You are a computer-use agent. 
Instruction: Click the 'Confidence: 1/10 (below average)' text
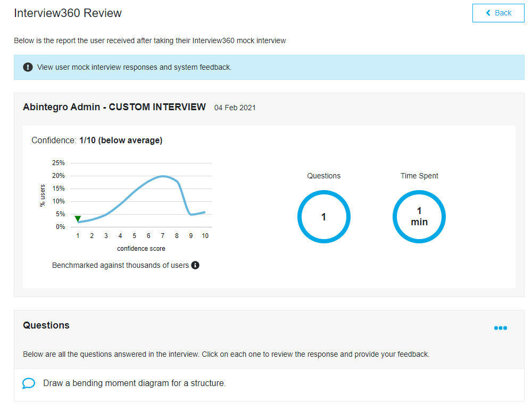(x=97, y=140)
